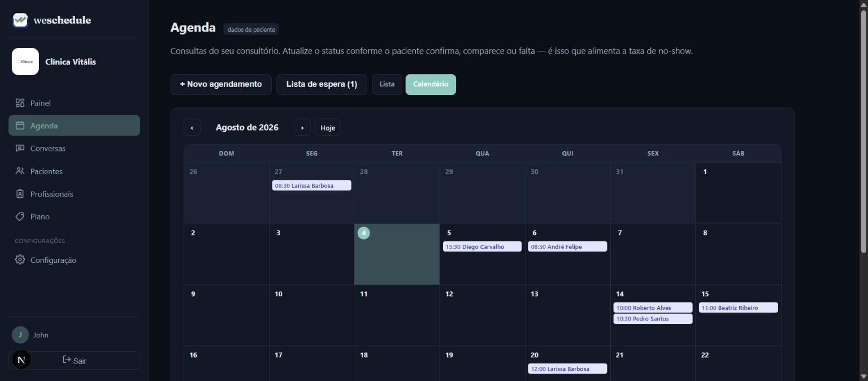Click the weschedule brand name
The image size is (868, 381).
[x=62, y=20]
